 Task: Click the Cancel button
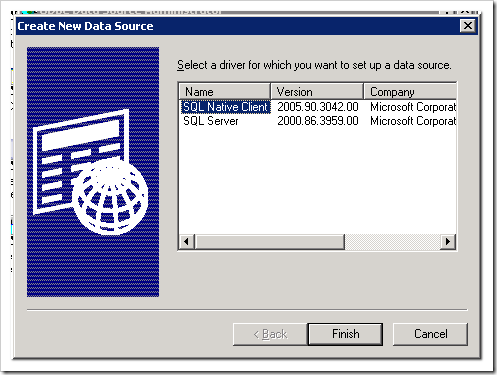(x=430, y=334)
